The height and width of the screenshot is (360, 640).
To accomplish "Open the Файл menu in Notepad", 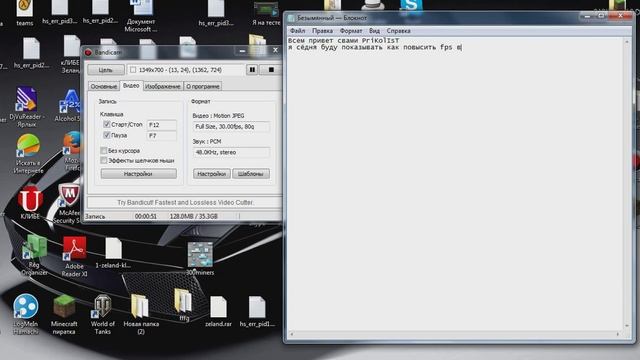I will [298, 31].
